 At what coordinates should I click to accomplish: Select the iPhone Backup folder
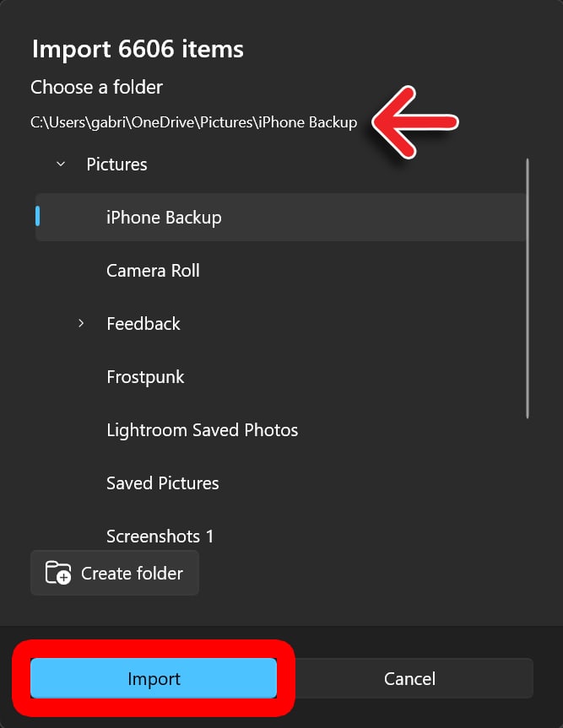[164, 218]
